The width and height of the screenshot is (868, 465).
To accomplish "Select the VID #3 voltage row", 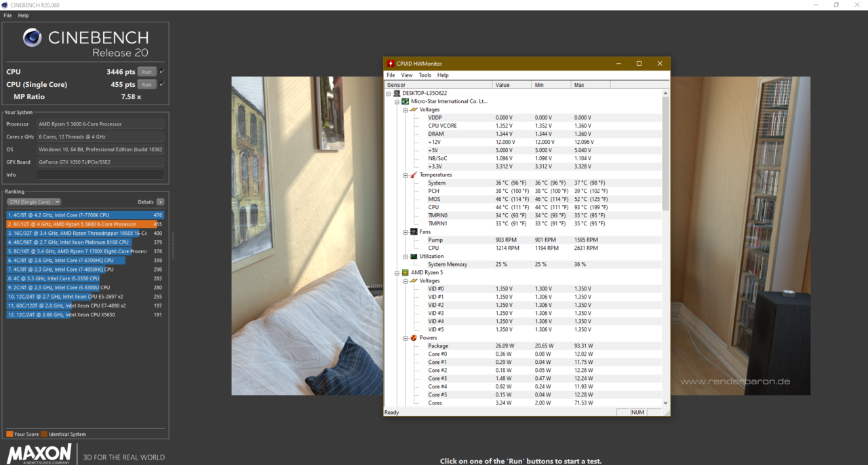I will pyautogui.click(x=523, y=313).
